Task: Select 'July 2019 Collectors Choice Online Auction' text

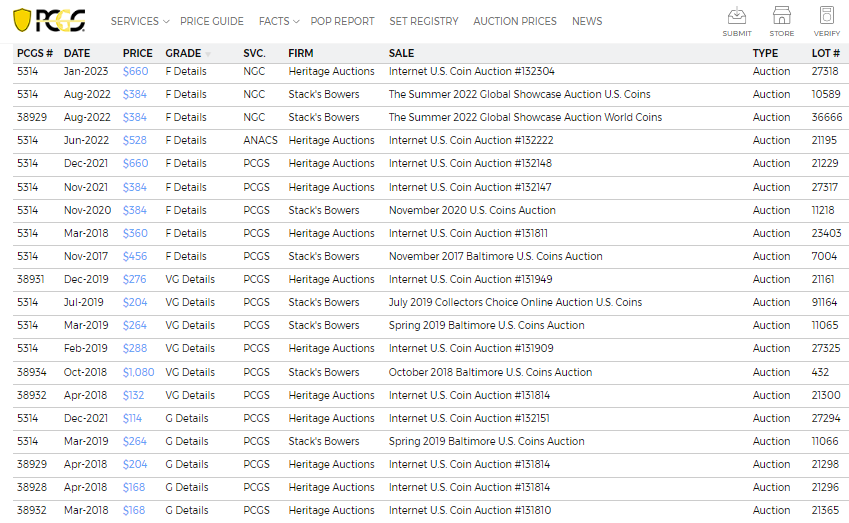Action: pyautogui.click(x=491, y=302)
